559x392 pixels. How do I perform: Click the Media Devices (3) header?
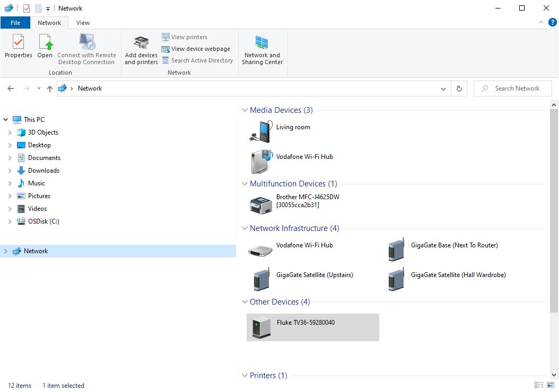(281, 110)
